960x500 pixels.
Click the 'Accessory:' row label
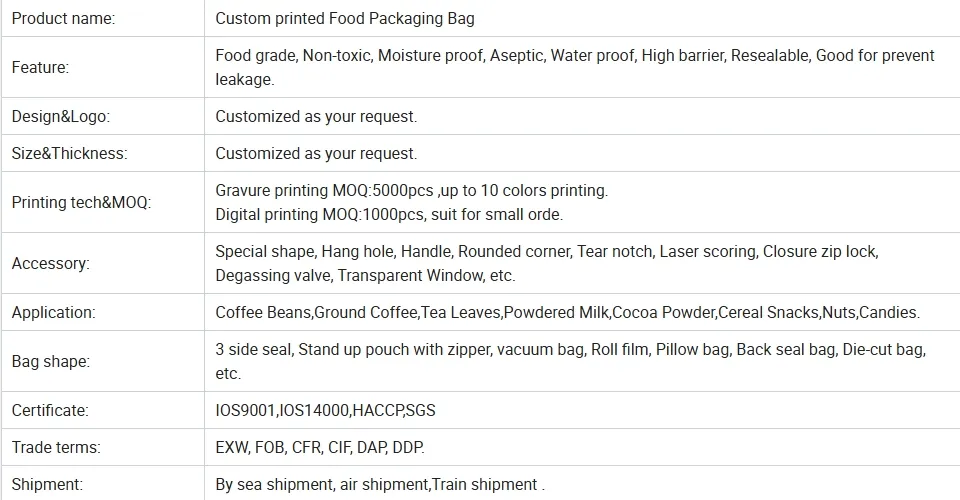(x=50, y=263)
